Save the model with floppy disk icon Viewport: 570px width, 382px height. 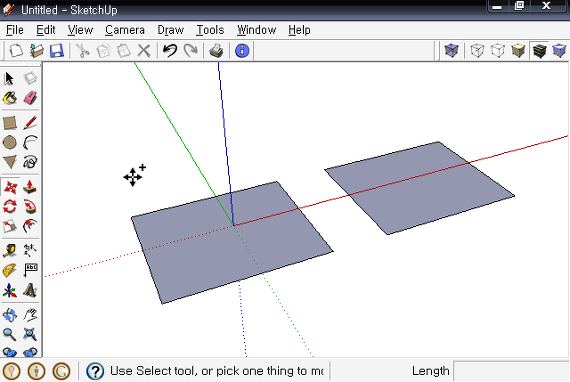click(57, 51)
